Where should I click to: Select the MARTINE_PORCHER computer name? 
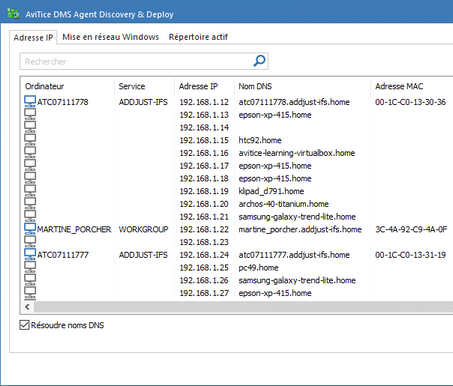point(74,229)
